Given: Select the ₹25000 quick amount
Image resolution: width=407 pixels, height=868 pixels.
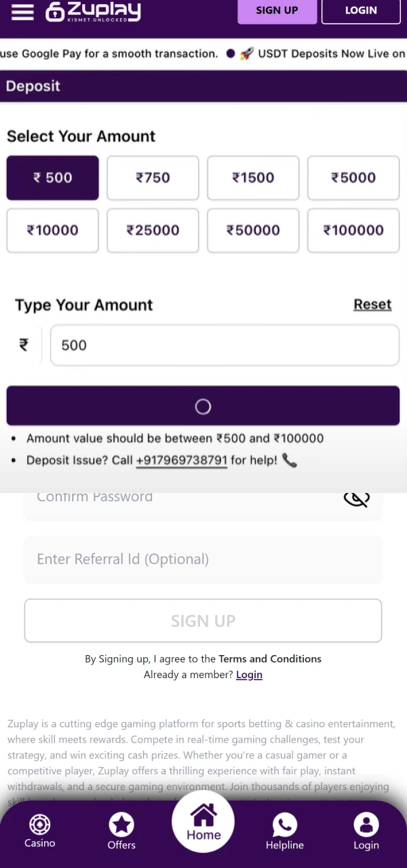Looking at the screenshot, I should [153, 231].
